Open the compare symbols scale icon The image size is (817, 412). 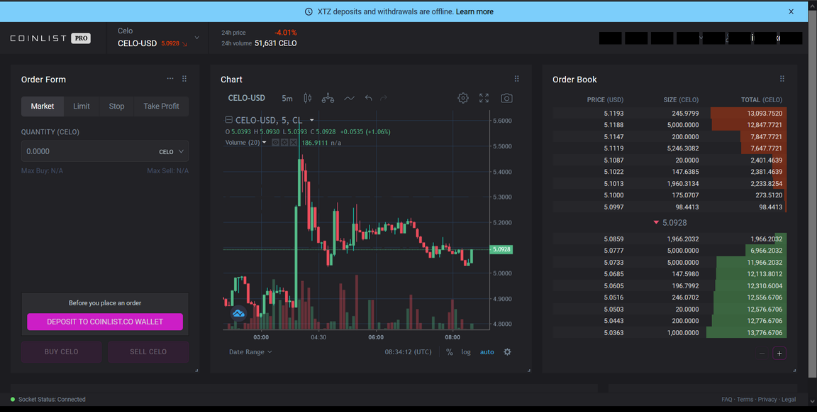point(328,98)
